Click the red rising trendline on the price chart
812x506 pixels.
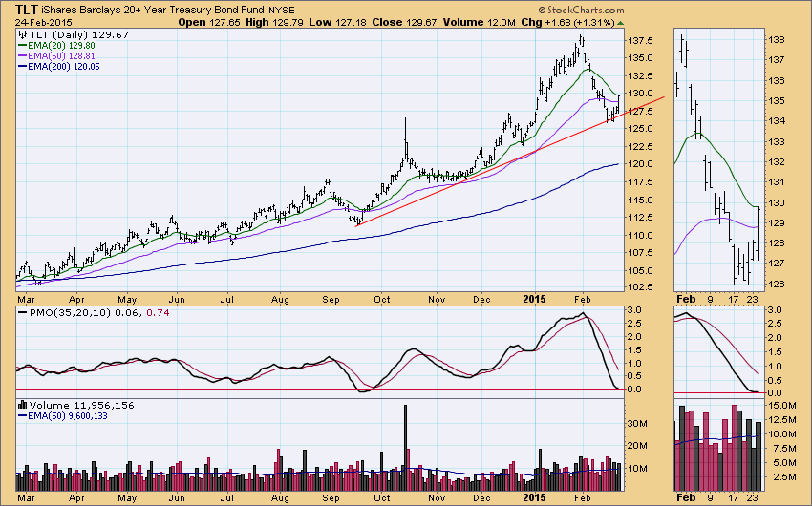510,161
